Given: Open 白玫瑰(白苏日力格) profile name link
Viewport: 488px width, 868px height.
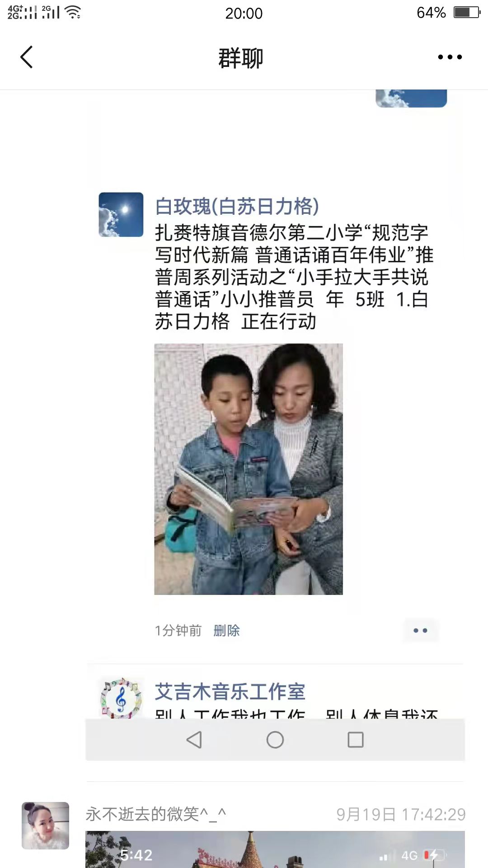Looking at the screenshot, I should [x=237, y=206].
